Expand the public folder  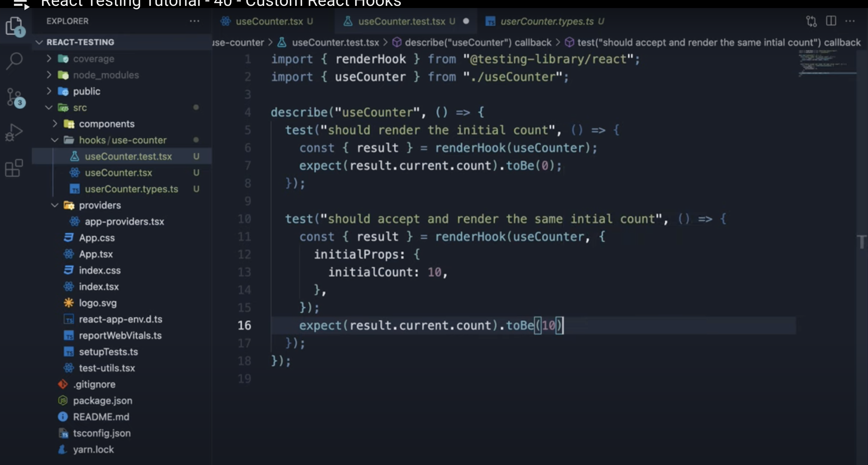49,91
